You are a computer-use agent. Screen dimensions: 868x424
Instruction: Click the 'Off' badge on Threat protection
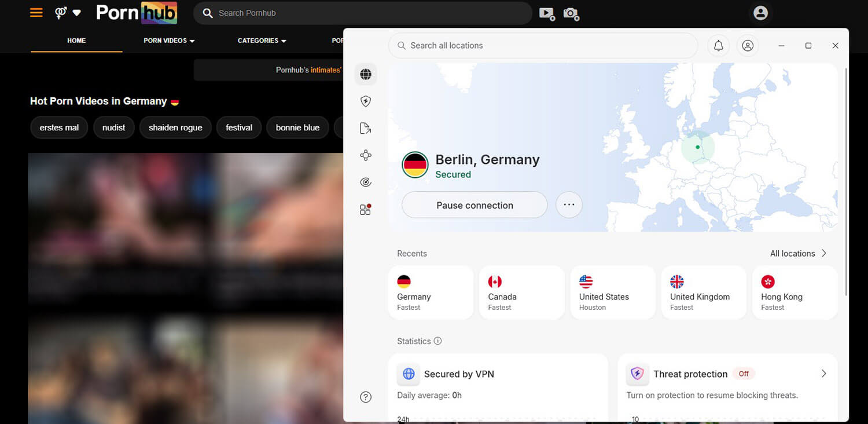pos(744,374)
